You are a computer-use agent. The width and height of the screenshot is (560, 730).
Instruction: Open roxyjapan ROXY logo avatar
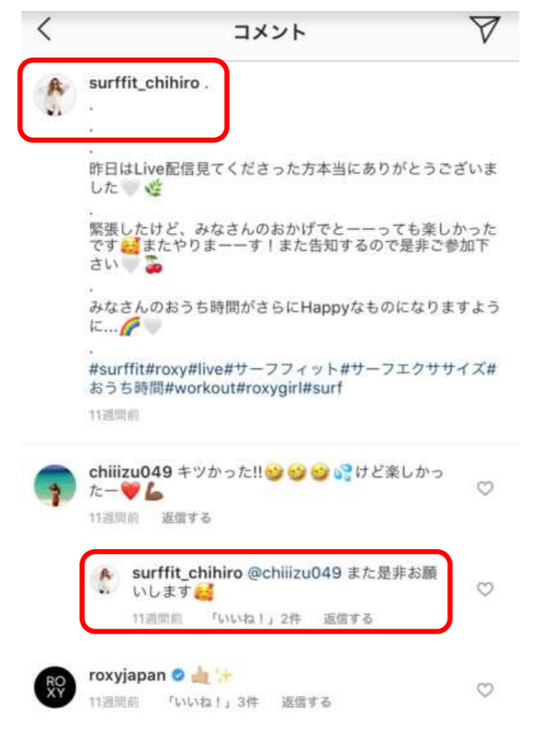pos(55,687)
